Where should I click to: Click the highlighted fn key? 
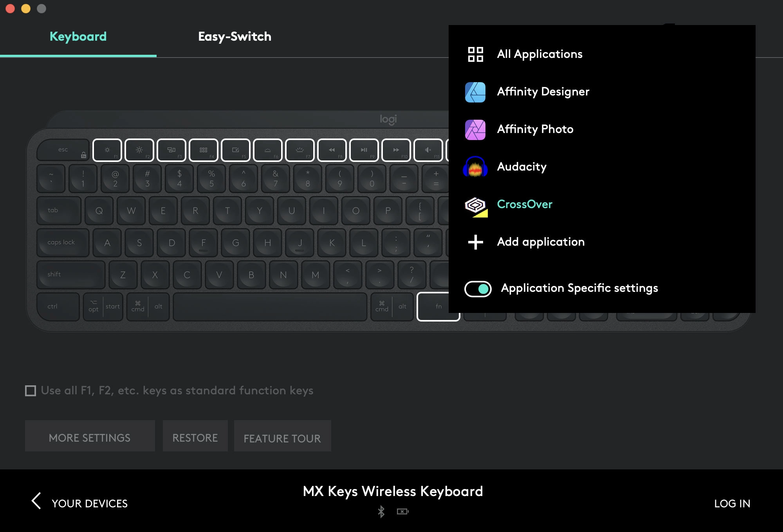click(x=438, y=307)
